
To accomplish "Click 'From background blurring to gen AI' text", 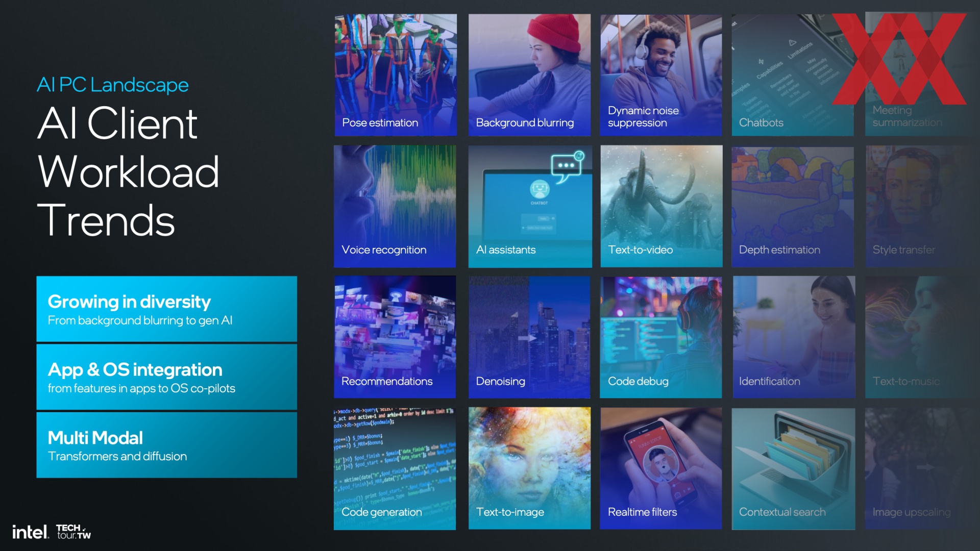I will click(140, 320).
